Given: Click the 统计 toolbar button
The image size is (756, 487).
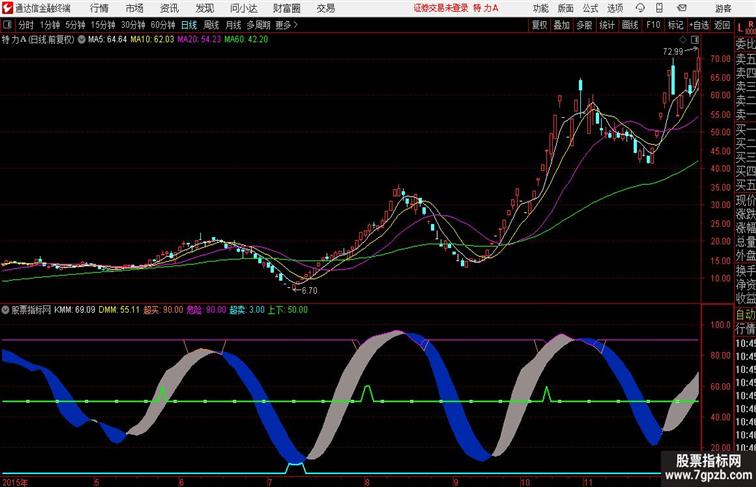Looking at the screenshot, I should point(607,25).
